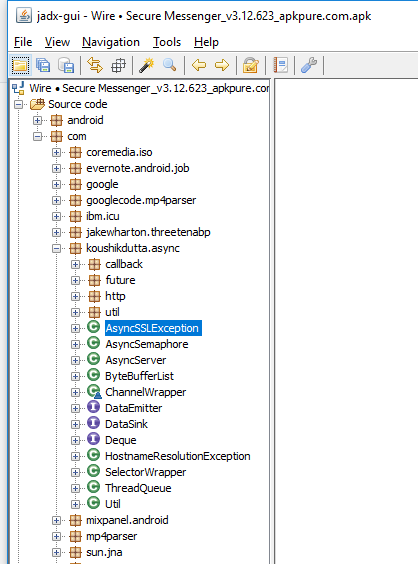Viewport: 418px width, 564px height.
Task: Click the DataSink interface icon
Action: click(94, 423)
